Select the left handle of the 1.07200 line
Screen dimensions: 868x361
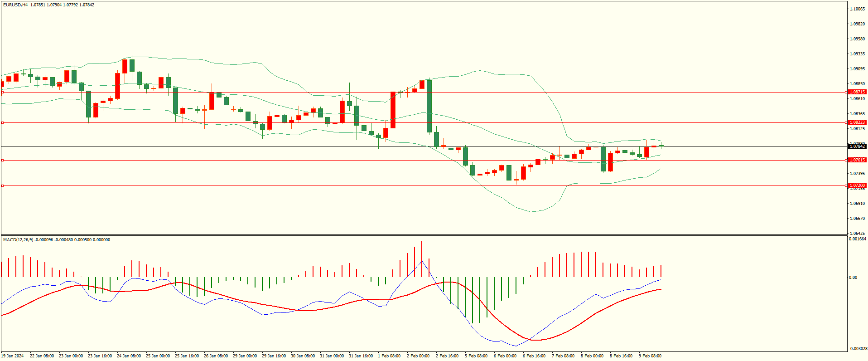2,185
